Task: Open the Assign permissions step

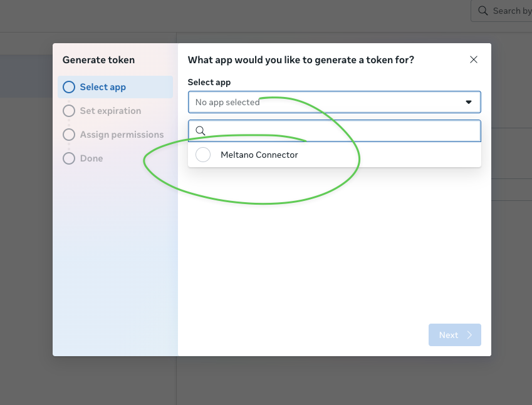Action: tap(121, 135)
